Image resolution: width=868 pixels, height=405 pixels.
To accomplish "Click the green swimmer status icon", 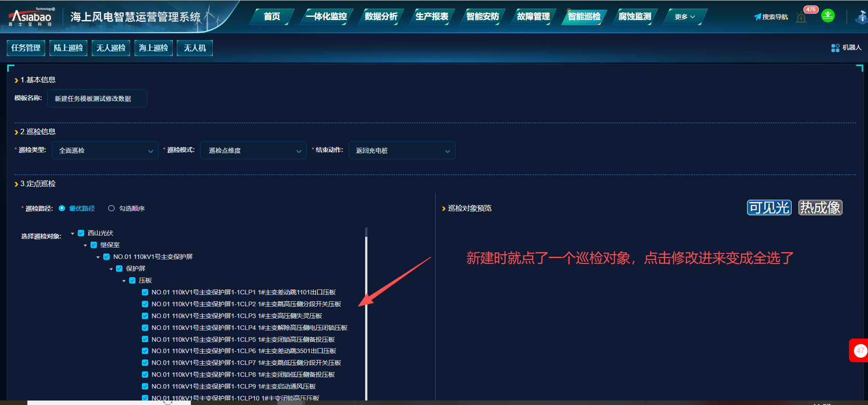I will click(828, 16).
